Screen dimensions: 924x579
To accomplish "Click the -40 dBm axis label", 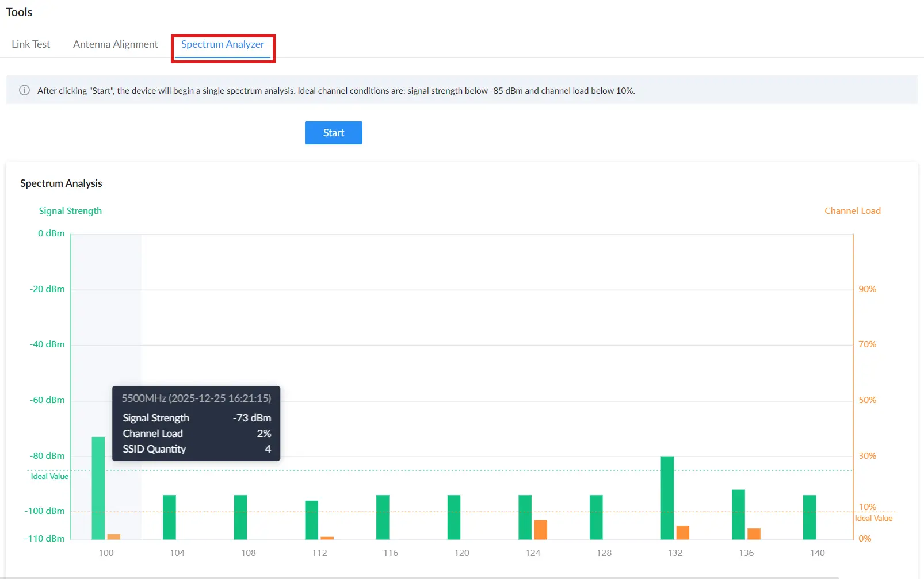I will (47, 344).
